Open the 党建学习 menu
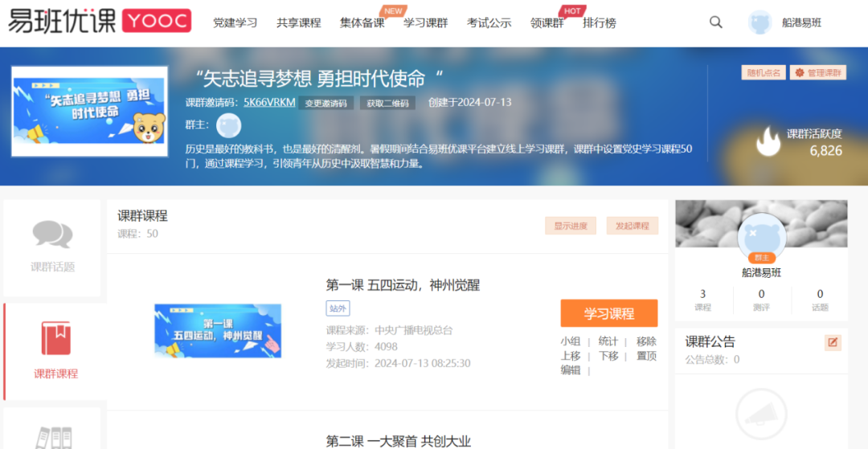Image resolution: width=868 pixels, height=449 pixels. [235, 23]
